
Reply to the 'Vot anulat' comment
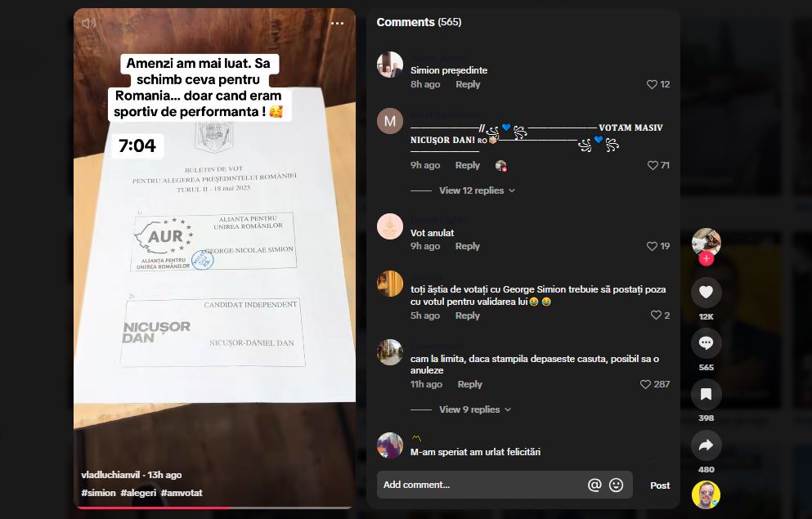pos(468,246)
